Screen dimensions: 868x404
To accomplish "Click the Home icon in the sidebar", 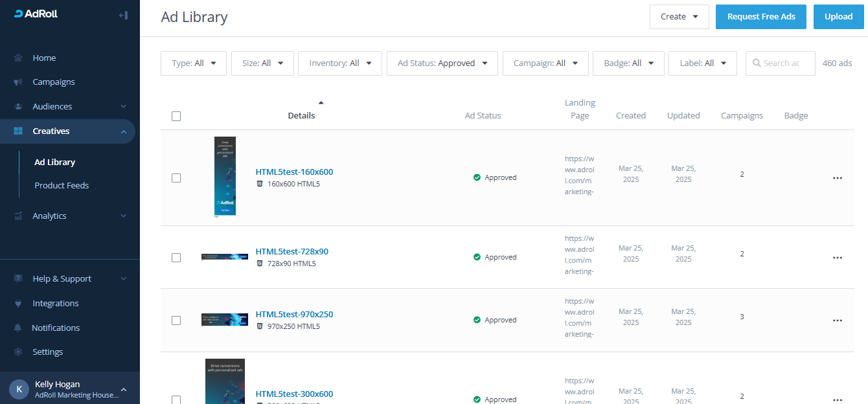I will click(x=18, y=58).
